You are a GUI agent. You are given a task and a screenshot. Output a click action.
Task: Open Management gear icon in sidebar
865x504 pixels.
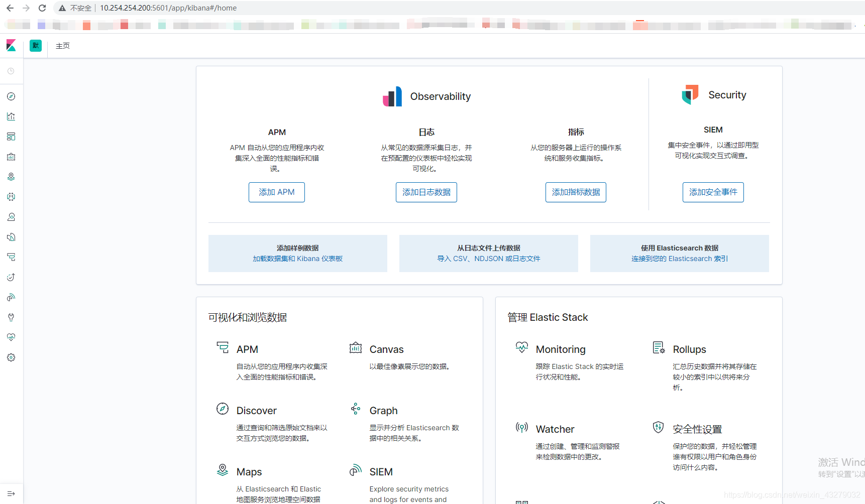point(11,357)
